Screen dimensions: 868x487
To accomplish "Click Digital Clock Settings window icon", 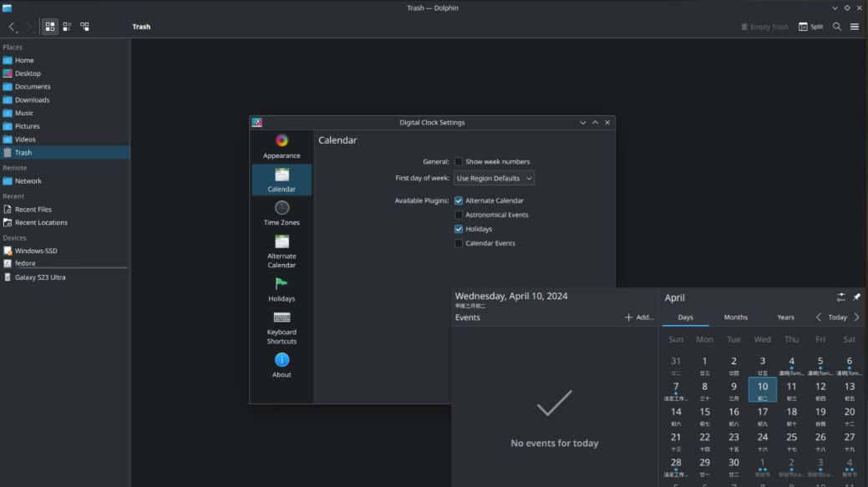I will tap(256, 122).
